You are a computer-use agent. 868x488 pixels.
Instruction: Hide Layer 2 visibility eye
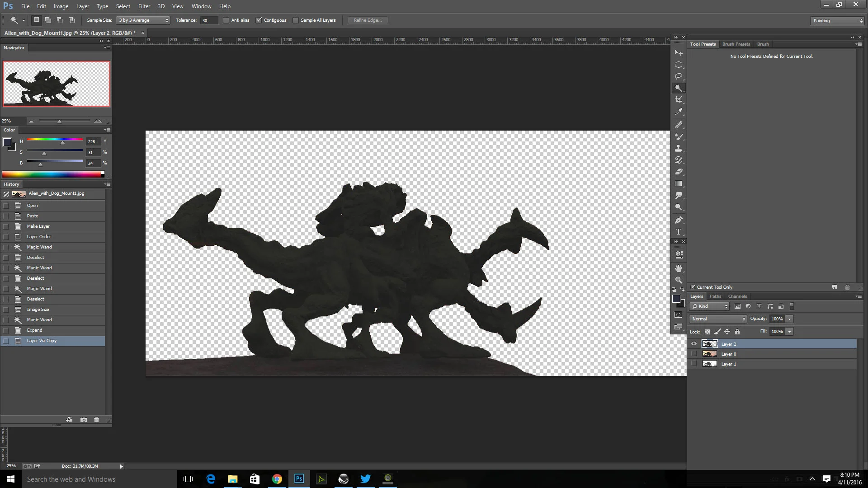694,344
